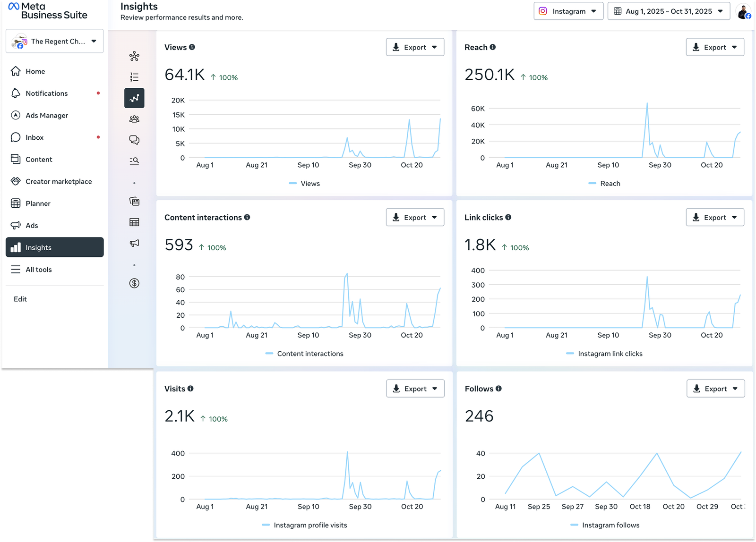756x542 pixels.
Task: Click the Export button on Follows card
Action: click(715, 389)
